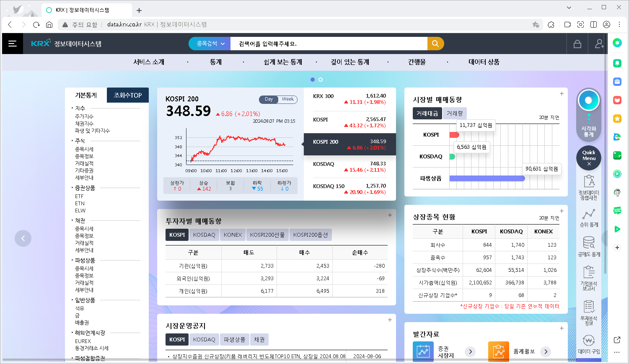Show 거래량 volume in market trading trends

(x=456, y=113)
